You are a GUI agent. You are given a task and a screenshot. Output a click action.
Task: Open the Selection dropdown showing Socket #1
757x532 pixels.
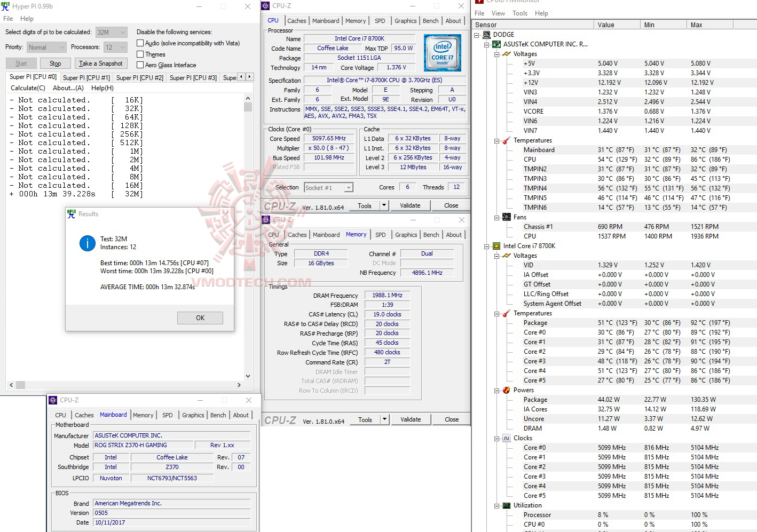[329, 188]
